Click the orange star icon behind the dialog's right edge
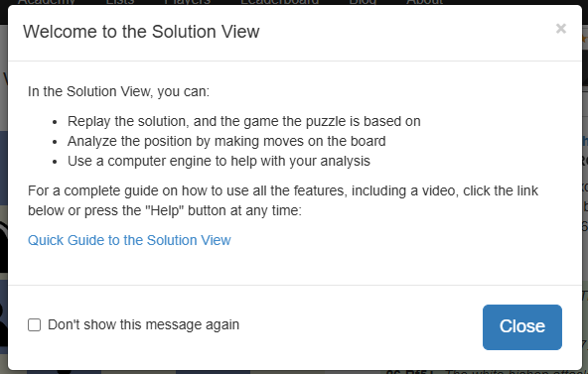Screen dimensions: 588x374 tap(585, 39)
